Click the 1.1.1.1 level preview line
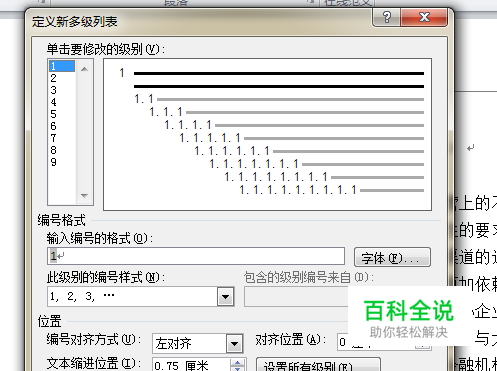The image size is (497, 371). coord(294,125)
